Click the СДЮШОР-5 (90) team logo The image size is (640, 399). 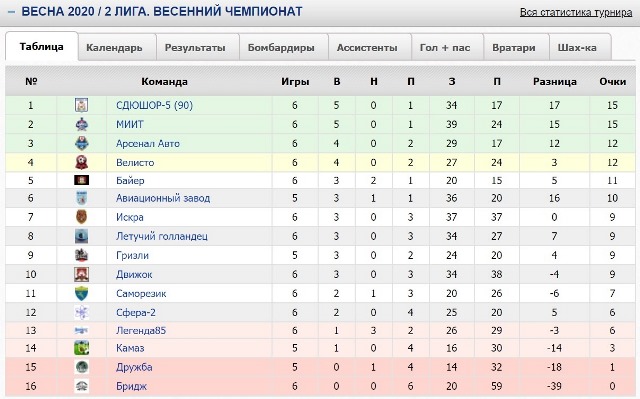pos(82,105)
